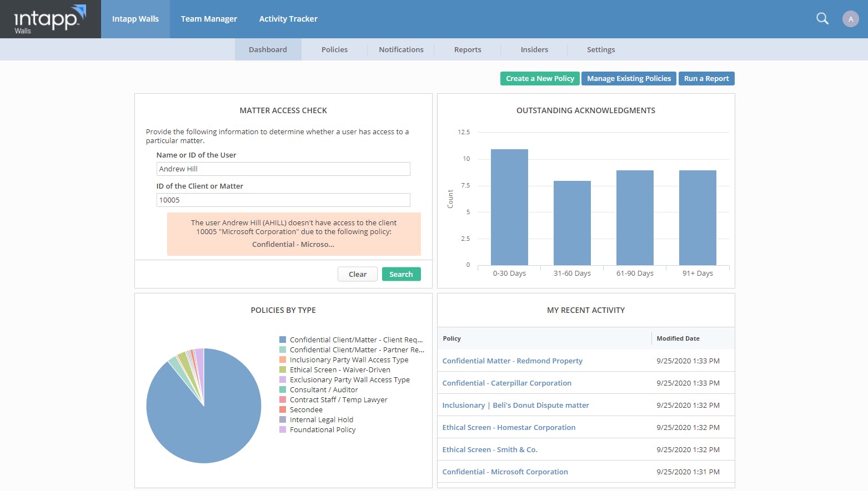Open Confidential Matter - Redmond Property link
This screenshot has width=868, height=491.
coord(512,361)
